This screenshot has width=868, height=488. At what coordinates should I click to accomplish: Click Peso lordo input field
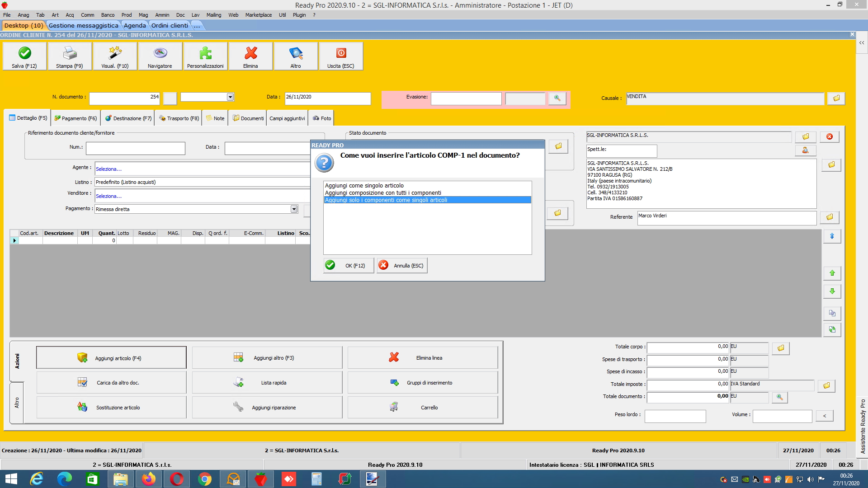point(675,416)
